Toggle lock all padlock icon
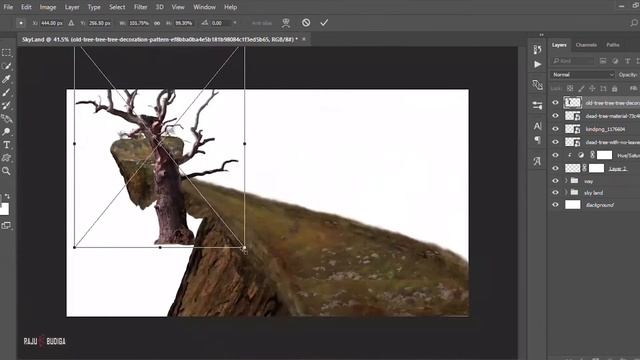 tap(615, 89)
